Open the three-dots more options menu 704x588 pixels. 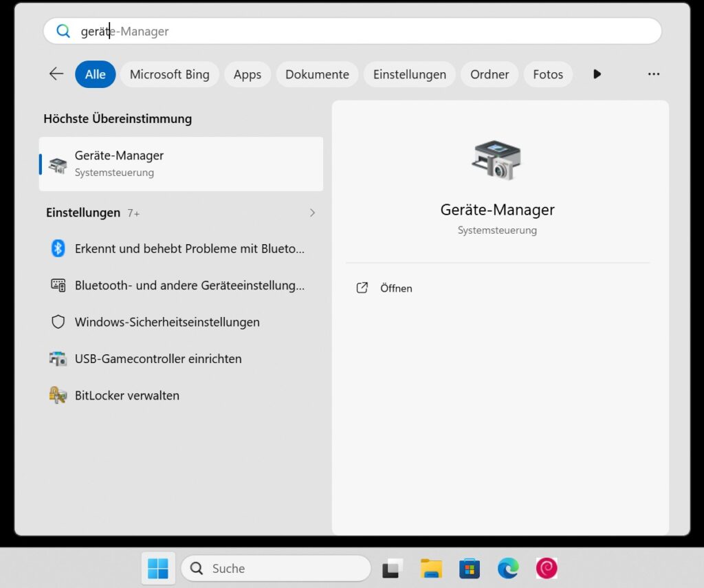pos(653,74)
